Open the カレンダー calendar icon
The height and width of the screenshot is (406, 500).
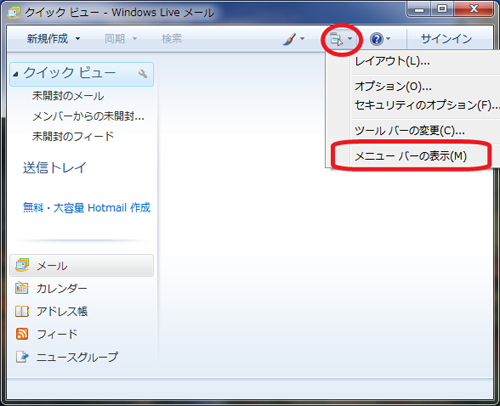22,288
